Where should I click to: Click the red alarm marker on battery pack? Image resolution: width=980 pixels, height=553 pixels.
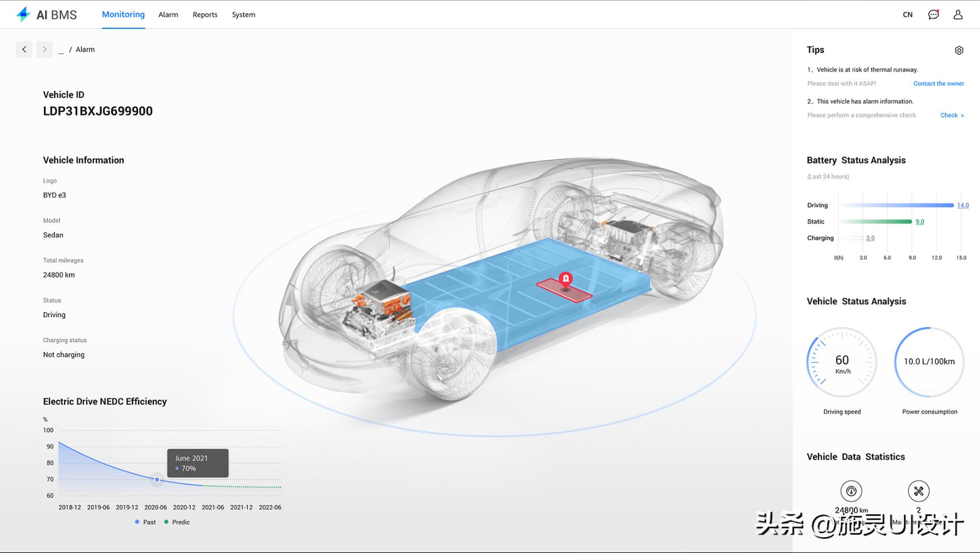(565, 279)
